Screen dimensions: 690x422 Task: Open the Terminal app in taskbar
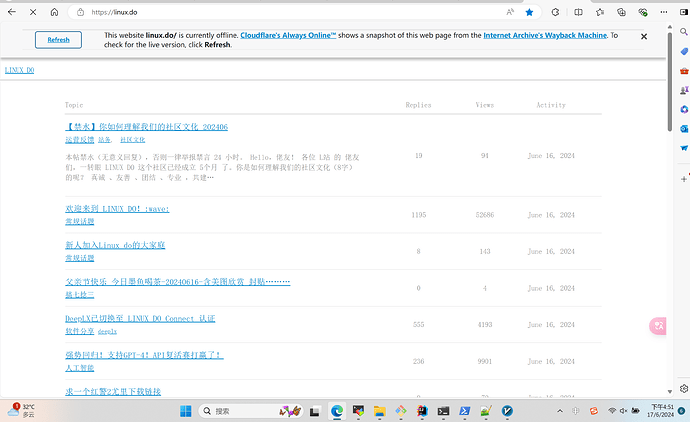[443, 411]
